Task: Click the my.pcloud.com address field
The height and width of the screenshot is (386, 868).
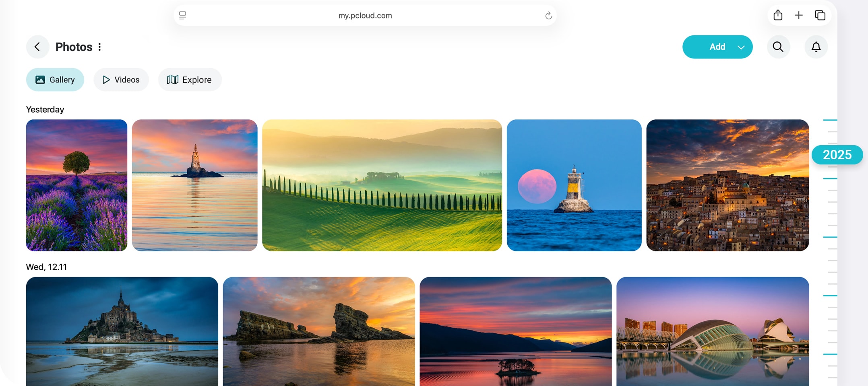Action: point(365,15)
